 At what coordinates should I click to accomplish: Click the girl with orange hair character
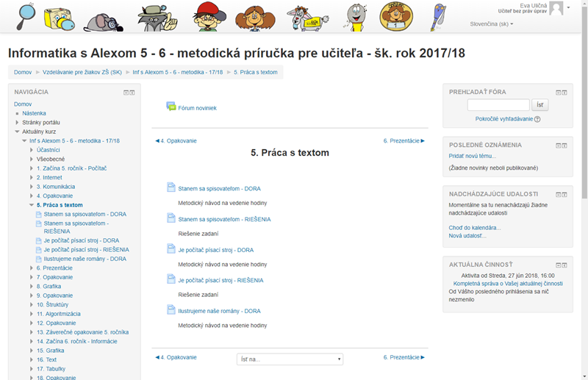[x=255, y=18]
